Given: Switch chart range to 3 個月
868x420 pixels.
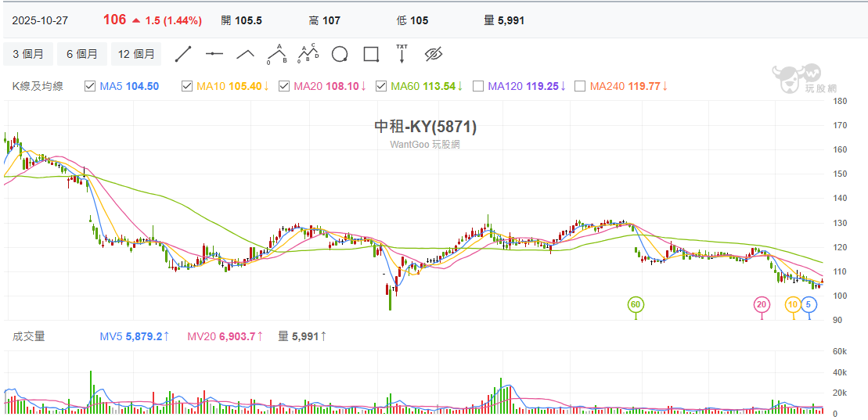Looking at the screenshot, I should pos(28,54).
